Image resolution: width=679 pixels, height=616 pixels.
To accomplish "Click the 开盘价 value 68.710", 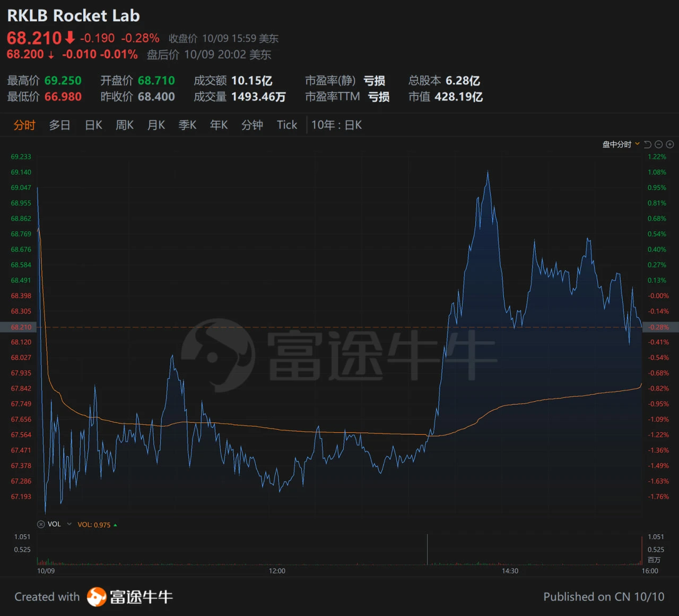I will [156, 81].
